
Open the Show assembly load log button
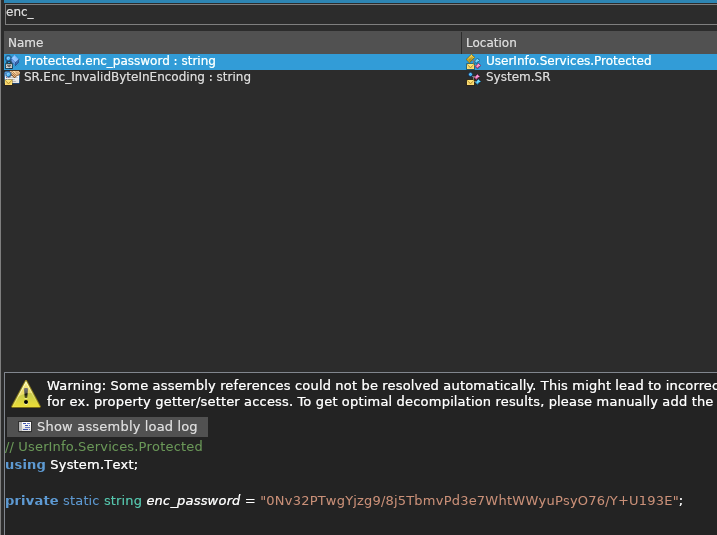tap(107, 427)
